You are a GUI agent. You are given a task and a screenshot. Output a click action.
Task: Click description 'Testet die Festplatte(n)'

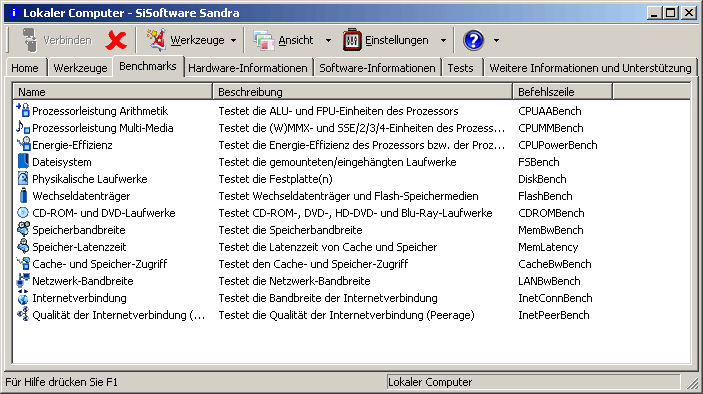click(x=275, y=179)
